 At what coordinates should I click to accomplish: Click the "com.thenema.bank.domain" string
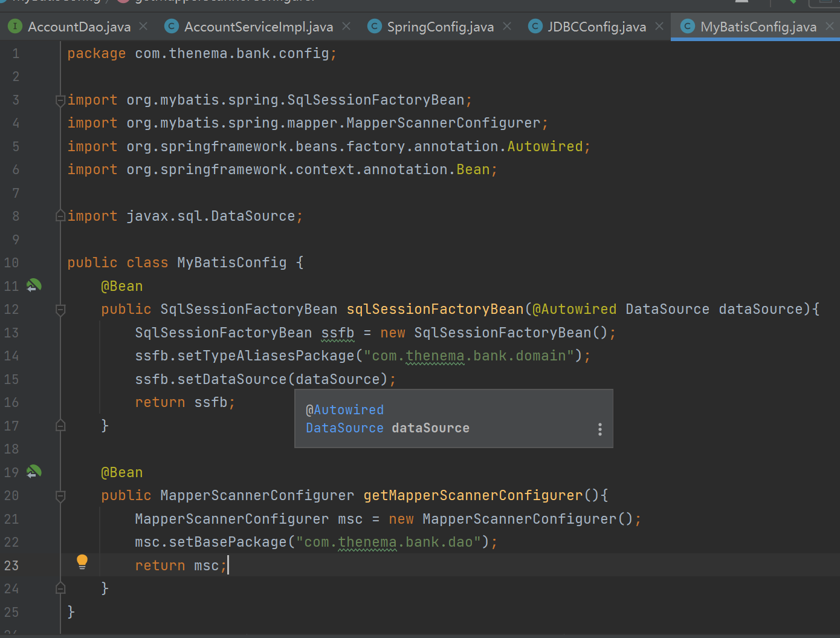(x=469, y=356)
